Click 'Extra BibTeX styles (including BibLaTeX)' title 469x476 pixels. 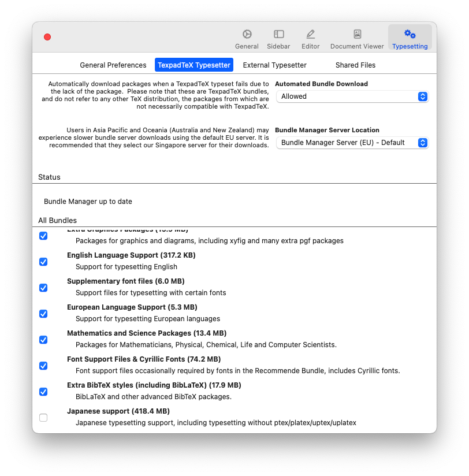[x=154, y=385]
